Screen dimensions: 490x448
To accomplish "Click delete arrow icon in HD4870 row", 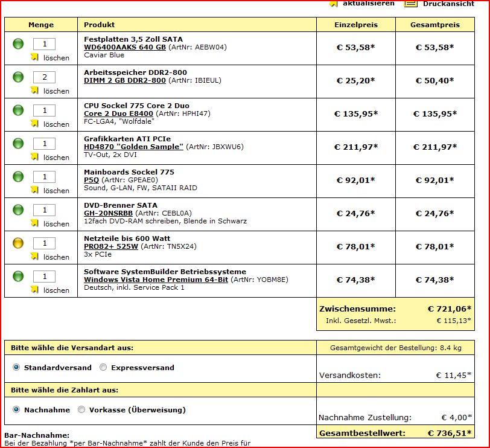I will click(34, 156).
